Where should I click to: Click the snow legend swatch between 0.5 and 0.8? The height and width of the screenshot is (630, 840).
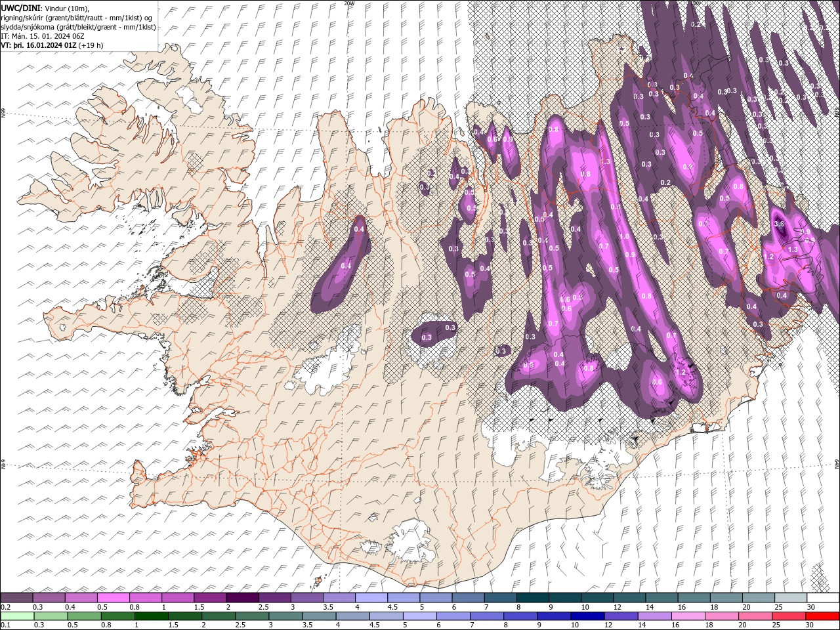(114, 598)
